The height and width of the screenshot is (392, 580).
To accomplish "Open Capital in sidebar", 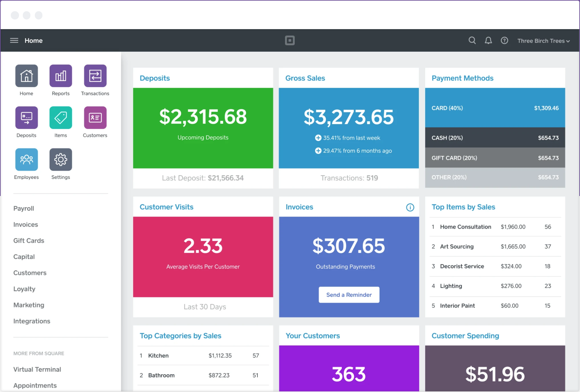I will [24, 257].
